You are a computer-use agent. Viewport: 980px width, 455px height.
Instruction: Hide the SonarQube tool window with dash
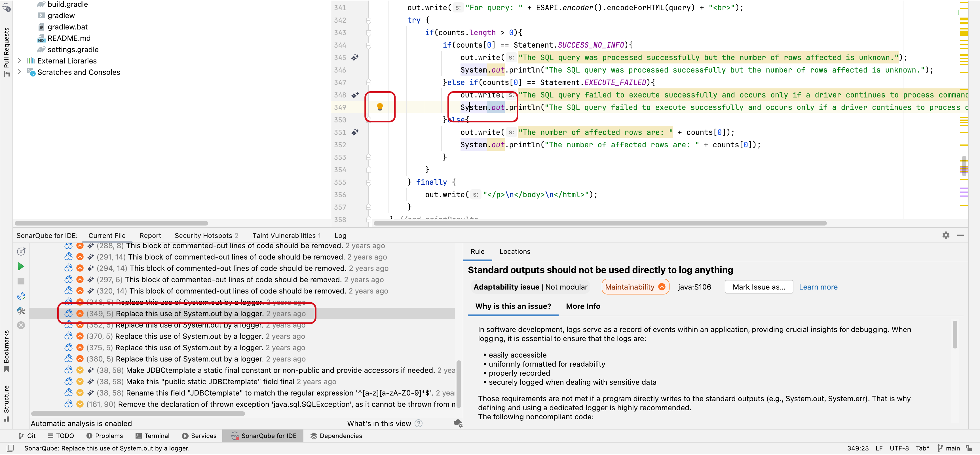pos(961,235)
